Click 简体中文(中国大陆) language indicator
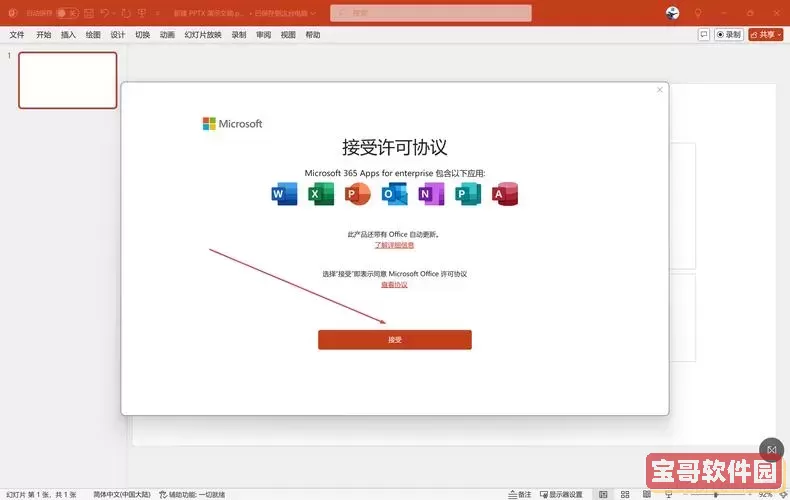 pos(122,494)
